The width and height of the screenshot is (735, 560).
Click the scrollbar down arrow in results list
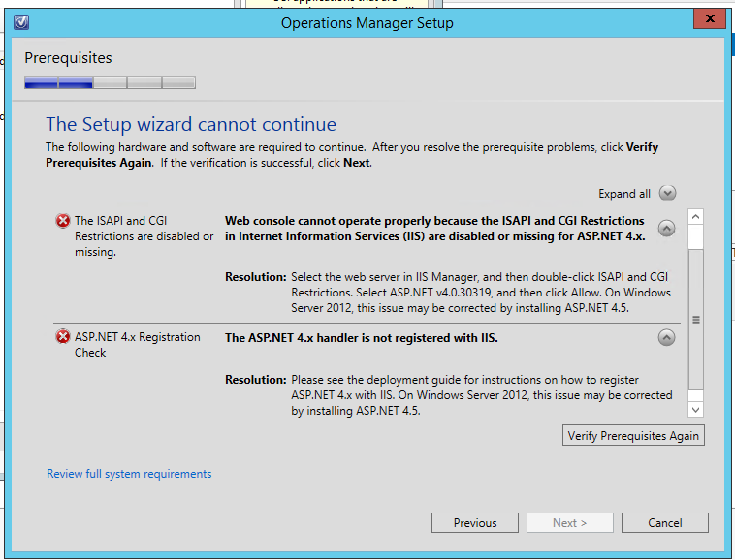pos(695,410)
